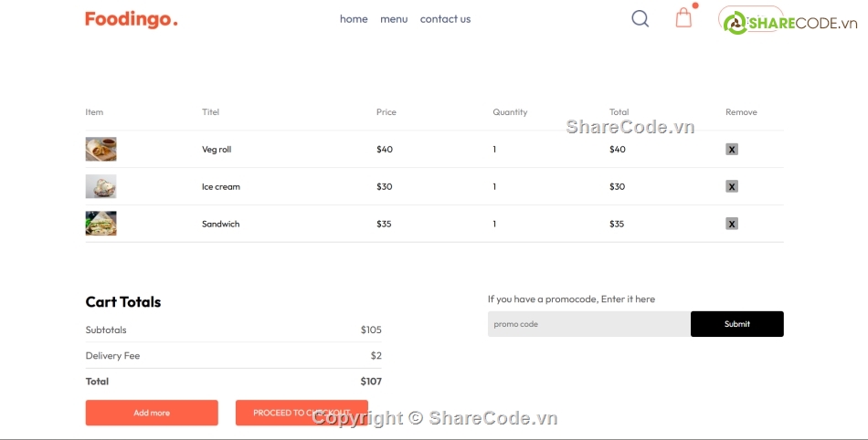Select the Ice cream item title
Screen dimensions: 868x440
[x=221, y=187]
